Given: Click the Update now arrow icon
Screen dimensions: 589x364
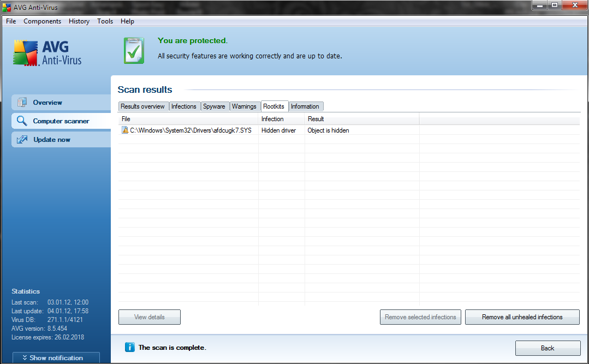Looking at the screenshot, I should coord(22,139).
